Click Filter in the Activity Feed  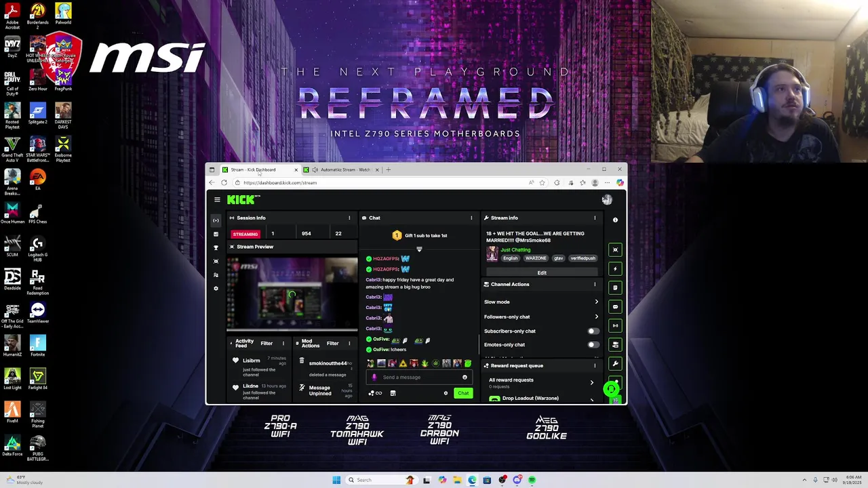click(x=267, y=344)
